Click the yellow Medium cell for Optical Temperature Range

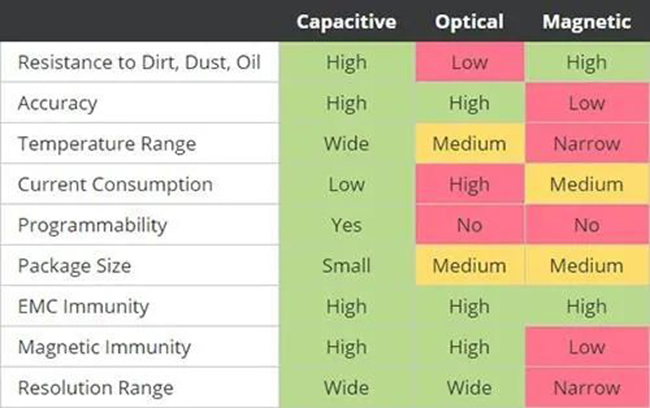click(x=469, y=144)
